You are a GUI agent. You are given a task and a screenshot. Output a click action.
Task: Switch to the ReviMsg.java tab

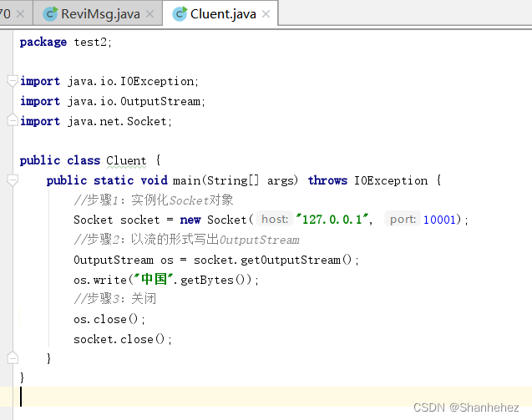coord(98,14)
